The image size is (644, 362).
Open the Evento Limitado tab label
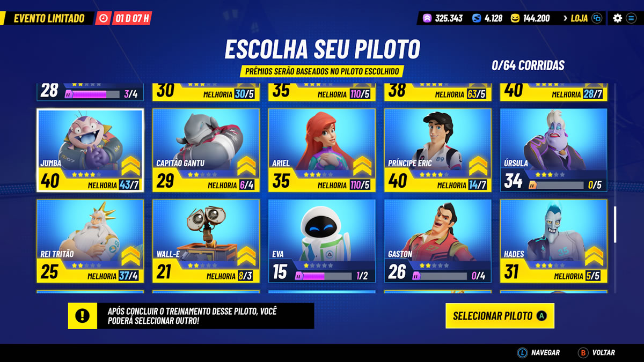point(49,18)
